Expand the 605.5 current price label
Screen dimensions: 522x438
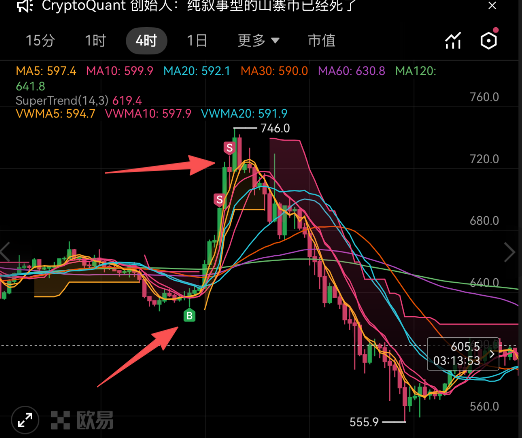click(x=463, y=354)
